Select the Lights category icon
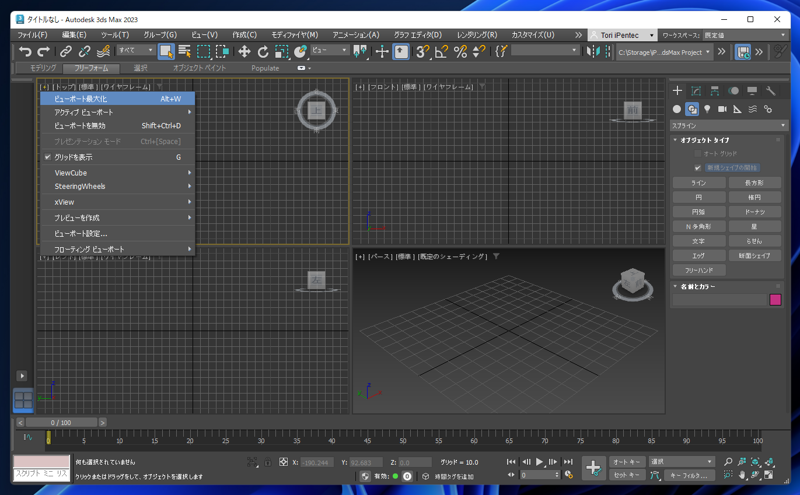The width and height of the screenshot is (800, 495). coord(707,109)
